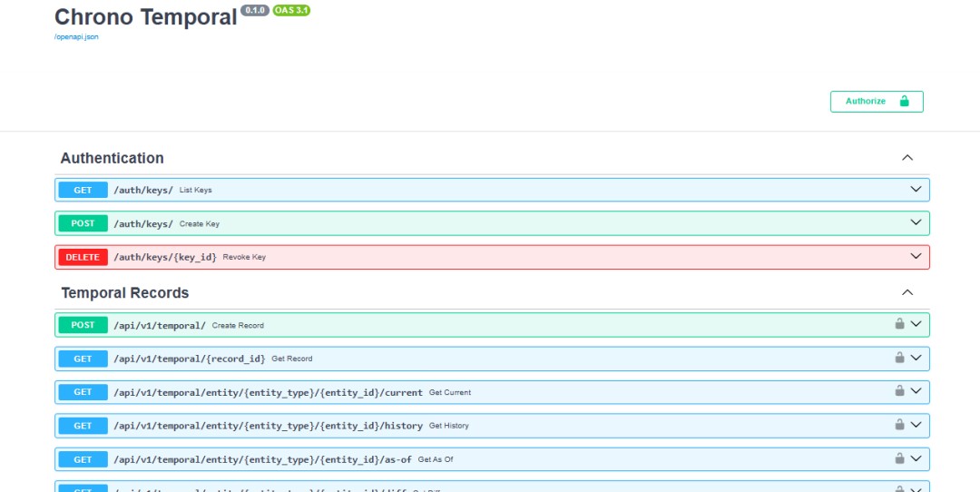Click the 'Create Key' summary text

[x=200, y=224]
